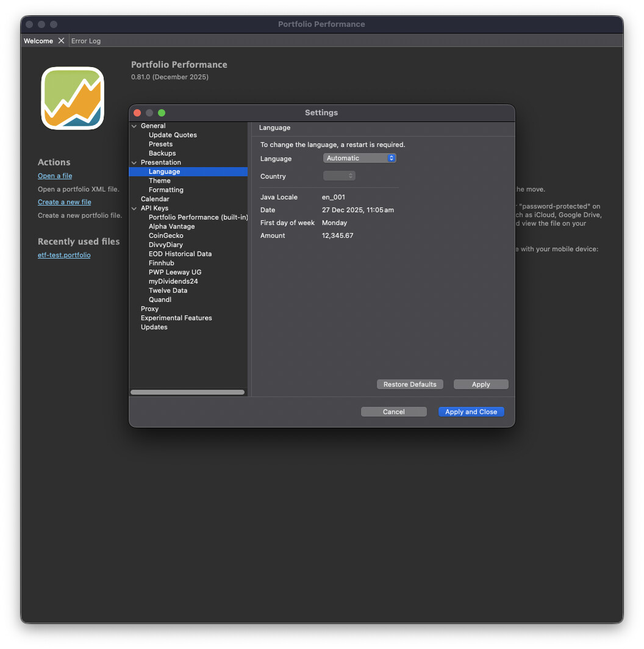The image size is (644, 649).
Task: Open Experimental Features settings page
Action: point(176,318)
